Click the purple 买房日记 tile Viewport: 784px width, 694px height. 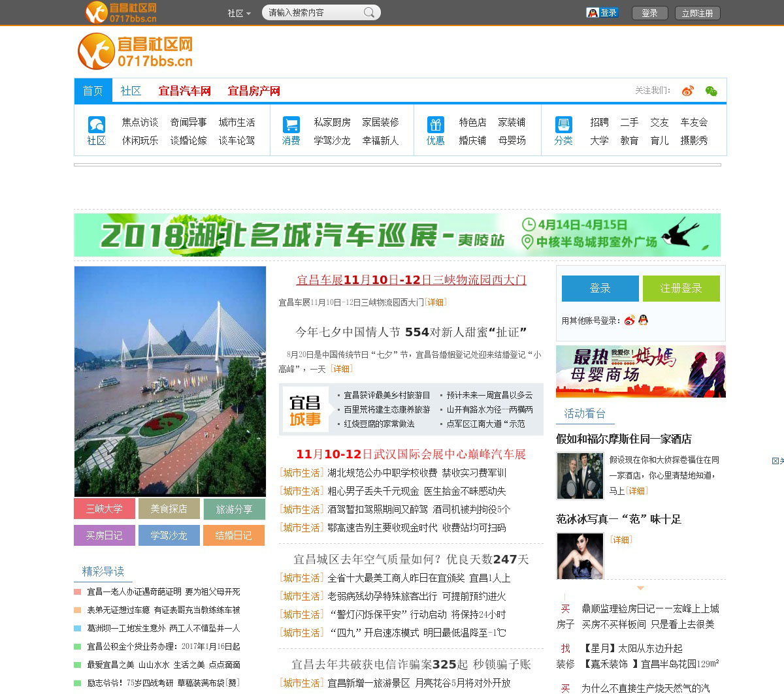point(105,535)
